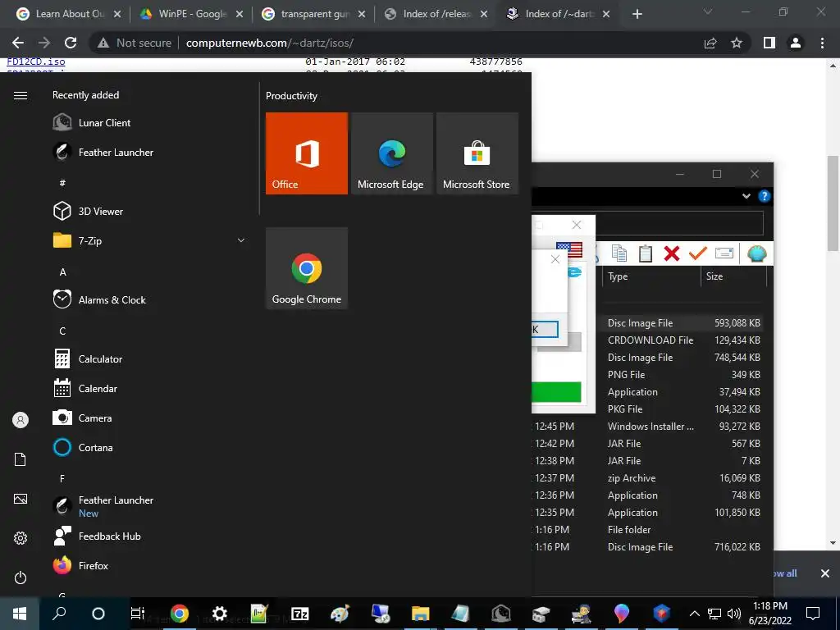Viewport: 840px width, 630px height.
Task: Jump to the letter F section header
Action: click(x=62, y=478)
